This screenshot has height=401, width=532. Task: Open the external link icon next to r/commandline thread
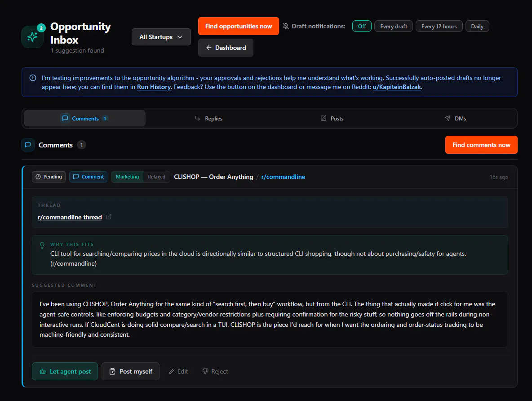pyautogui.click(x=109, y=217)
